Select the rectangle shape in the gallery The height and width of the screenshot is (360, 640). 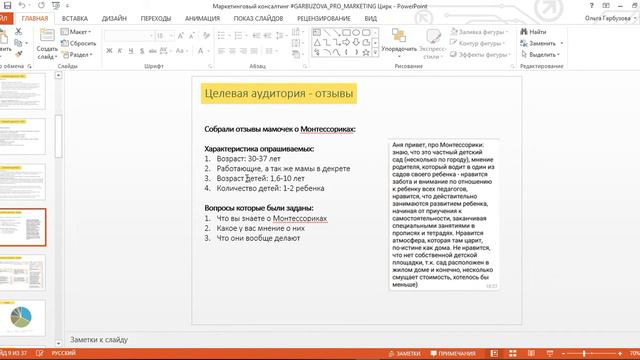coord(347,32)
